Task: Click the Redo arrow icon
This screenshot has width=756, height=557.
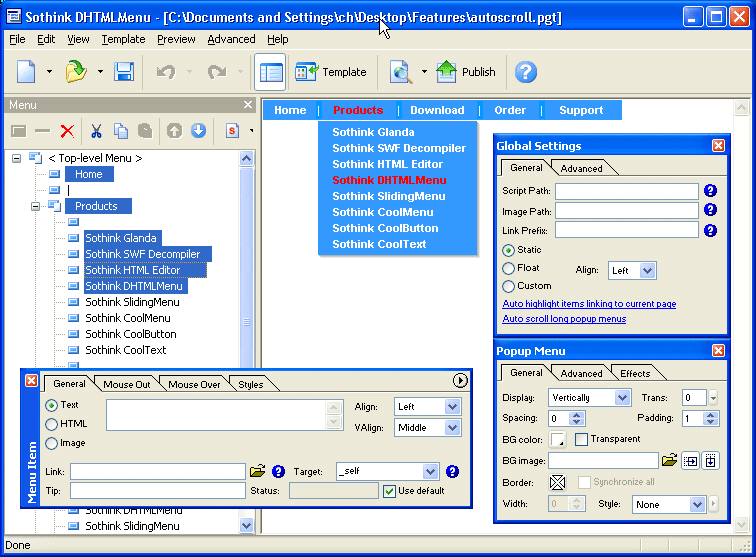Action: (217, 72)
